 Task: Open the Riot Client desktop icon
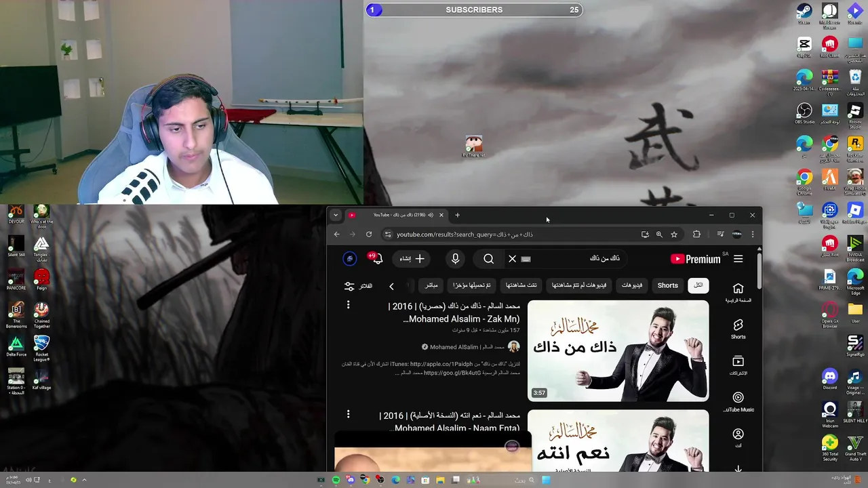829,47
